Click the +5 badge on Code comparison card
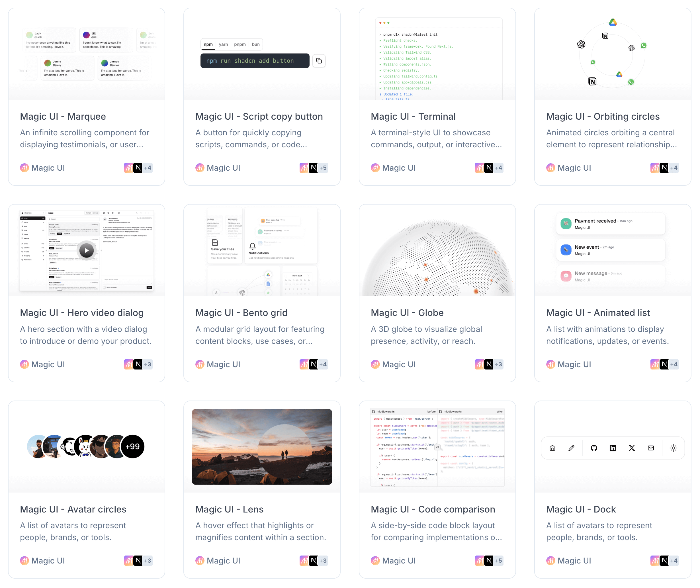This screenshot has width=700, height=588. [x=498, y=561]
